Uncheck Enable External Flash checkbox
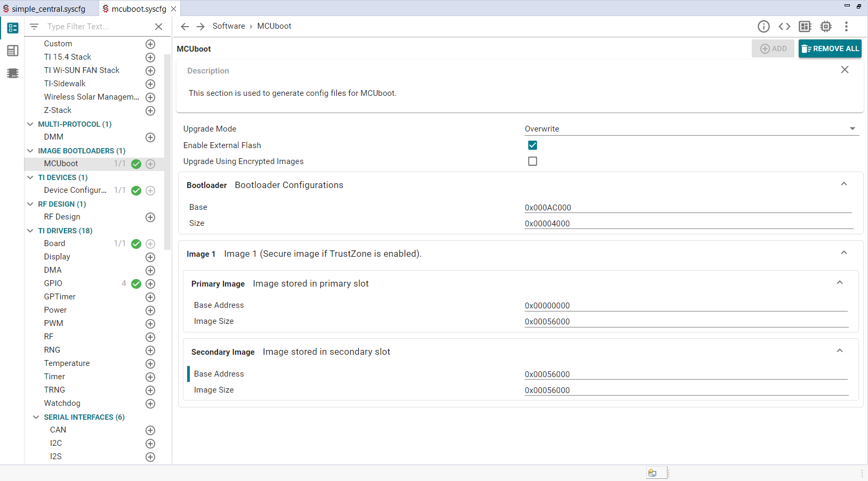 (x=532, y=145)
